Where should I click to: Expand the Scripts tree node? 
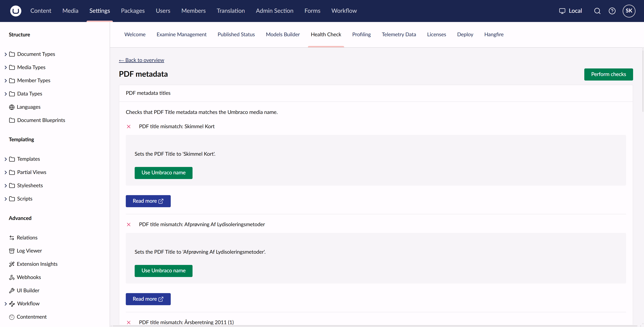pos(6,199)
